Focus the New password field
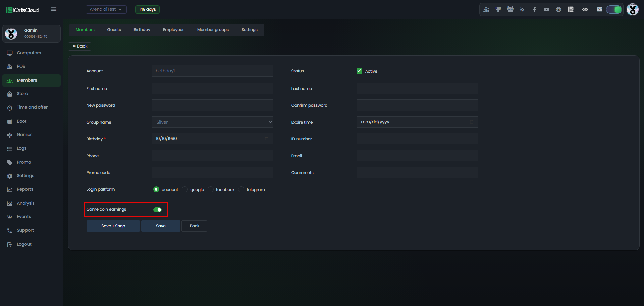This screenshot has width=644, height=306. tap(212, 105)
